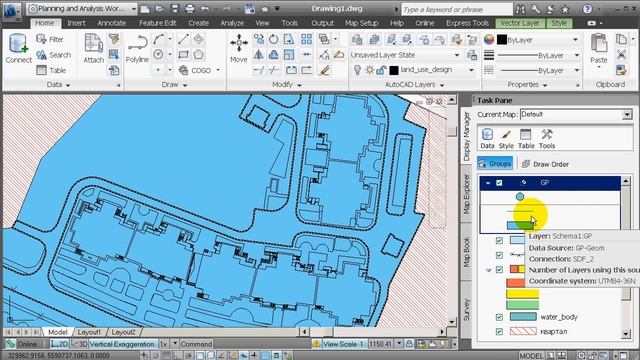Image resolution: width=640 pixels, height=360 pixels.
Task: Open the color wheel object color icon
Action: pyautogui.click(x=489, y=40)
